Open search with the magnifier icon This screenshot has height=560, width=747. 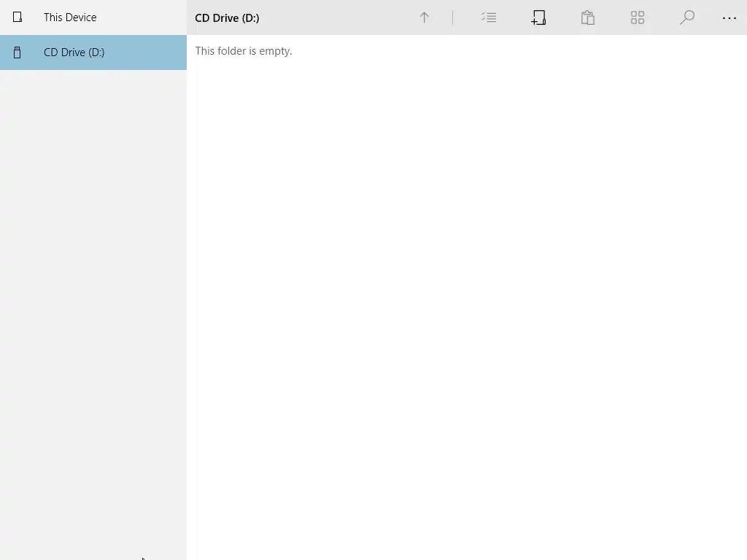tap(687, 17)
